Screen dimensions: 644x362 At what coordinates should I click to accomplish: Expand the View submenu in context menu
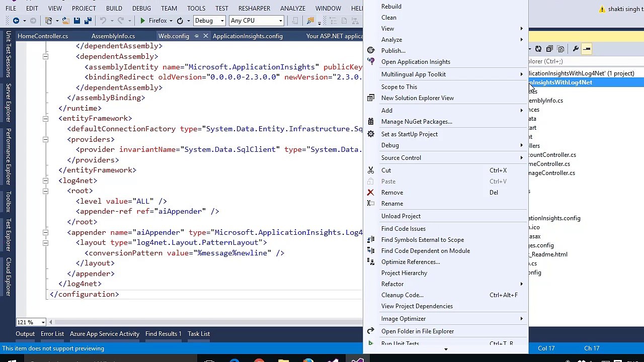(x=446, y=29)
